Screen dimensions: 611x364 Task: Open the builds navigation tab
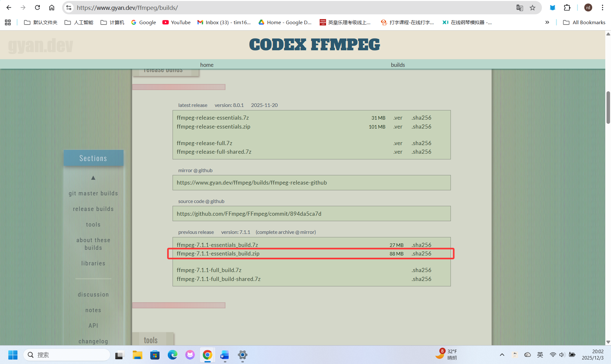coord(398,65)
